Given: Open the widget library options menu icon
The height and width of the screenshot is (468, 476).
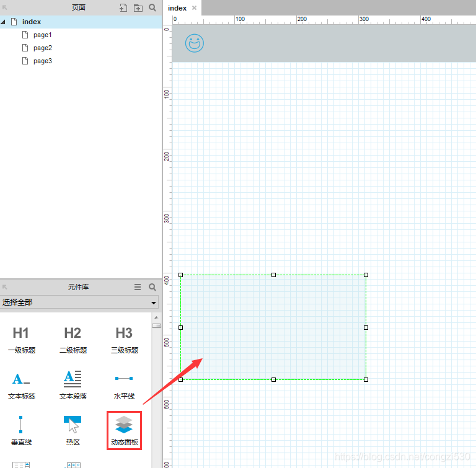Looking at the screenshot, I should (x=138, y=287).
